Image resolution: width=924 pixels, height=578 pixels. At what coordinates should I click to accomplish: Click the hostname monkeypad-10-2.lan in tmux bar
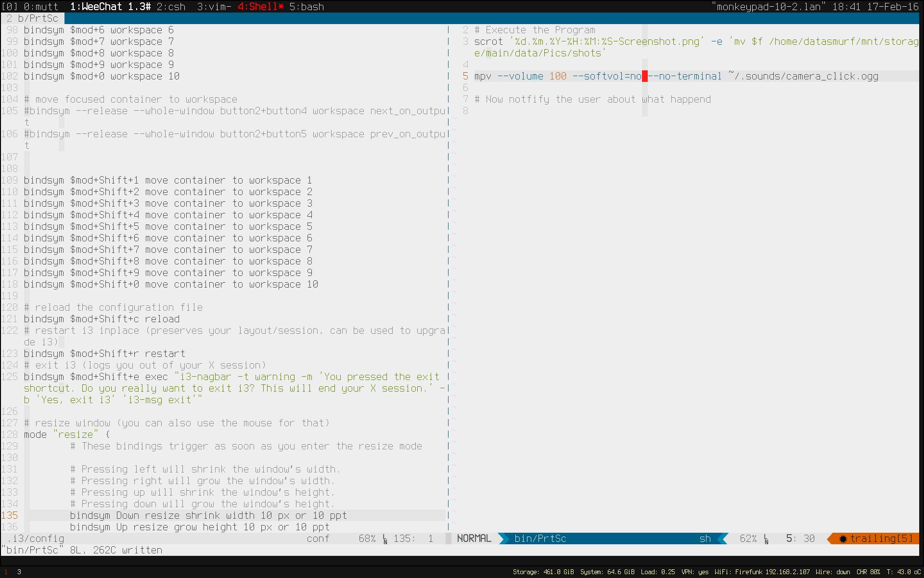pyautogui.click(x=768, y=7)
